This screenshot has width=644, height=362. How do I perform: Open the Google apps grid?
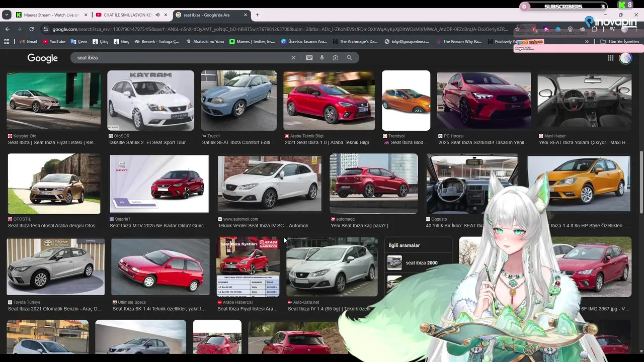click(x=610, y=58)
